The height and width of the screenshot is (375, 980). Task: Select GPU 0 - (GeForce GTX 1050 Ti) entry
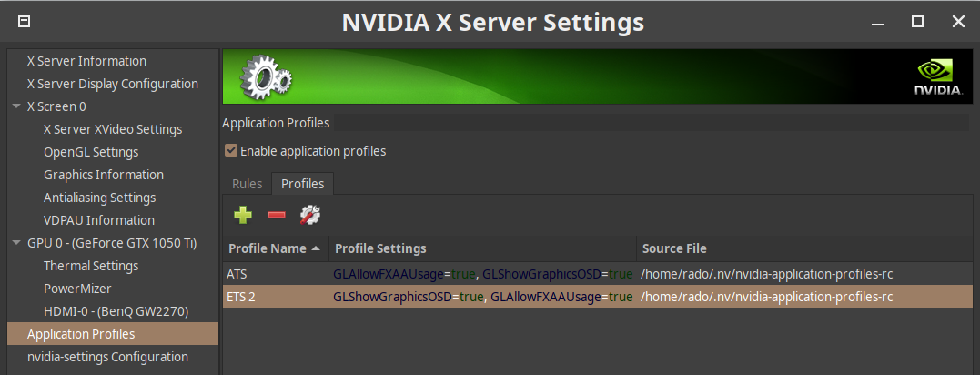pyautogui.click(x=113, y=243)
